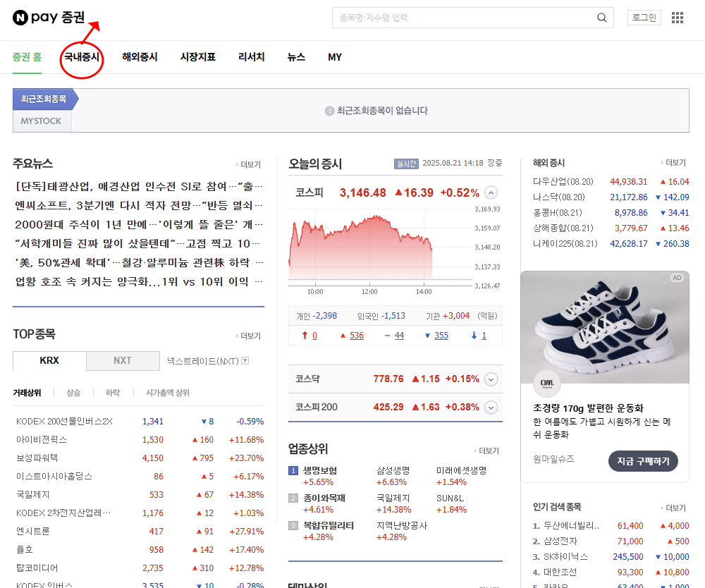Click the info icon beside 최근조회종목이 없습니다
Image resolution: width=705 pixels, height=588 pixels.
(329, 110)
